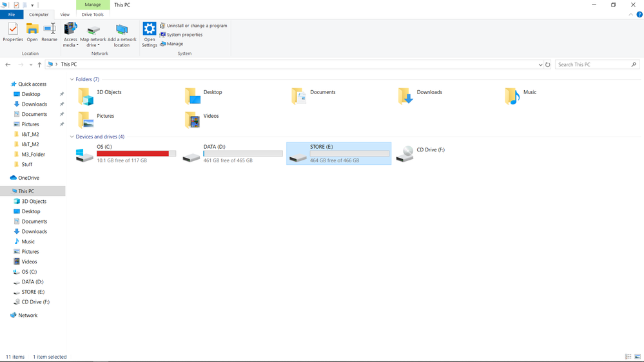The width and height of the screenshot is (644, 362).
Task: Click Quick Access Toolbar properties checkmark icon
Action: tap(16, 5)
